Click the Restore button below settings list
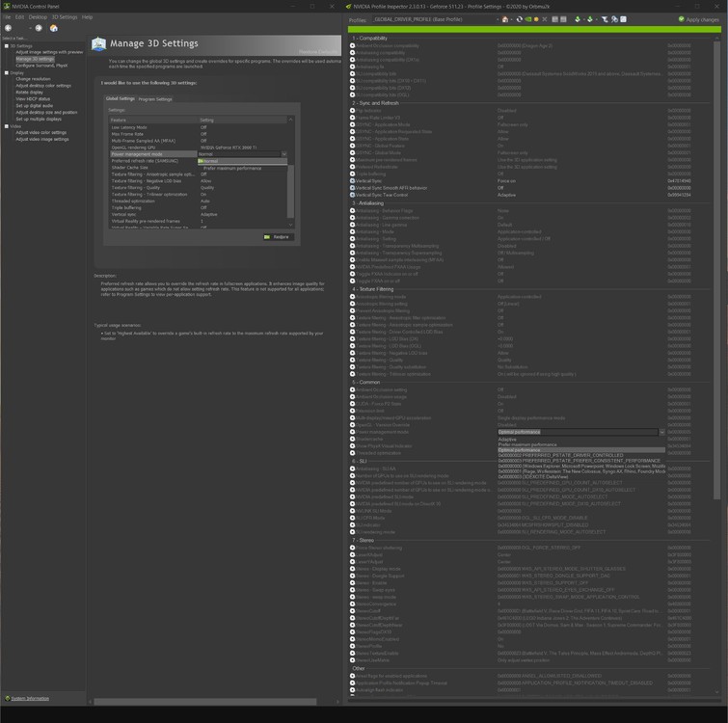The image size is (728, 723). pos(277,236)
